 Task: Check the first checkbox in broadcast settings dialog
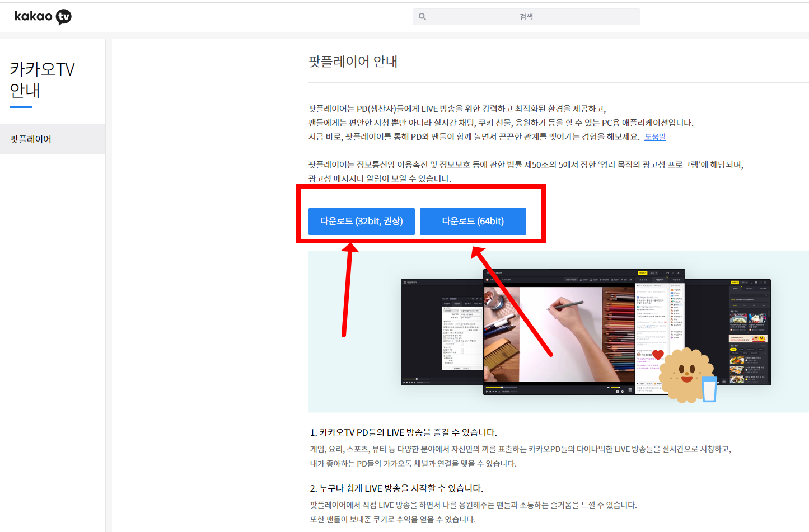444,327
